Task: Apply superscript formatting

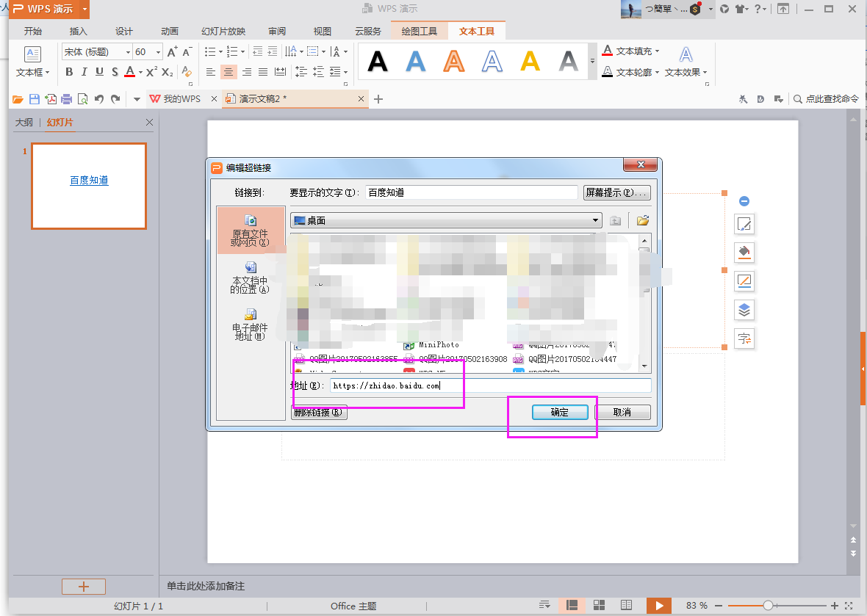Action: click(151, 72)
